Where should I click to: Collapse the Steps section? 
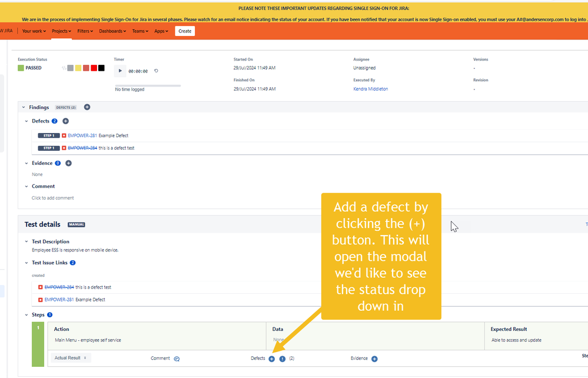(x=26, y=315)
